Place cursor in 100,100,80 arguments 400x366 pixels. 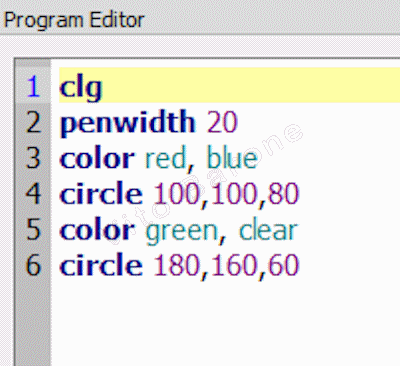(226, 194)
